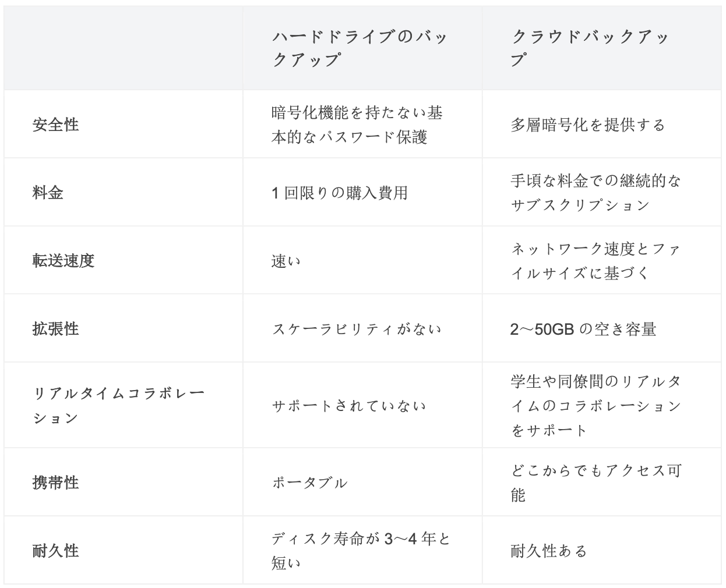This screenshot has width=726, height=588.
Task: Click the ハードドライブのバックアップ column header
Action: (x=360, y=48)
